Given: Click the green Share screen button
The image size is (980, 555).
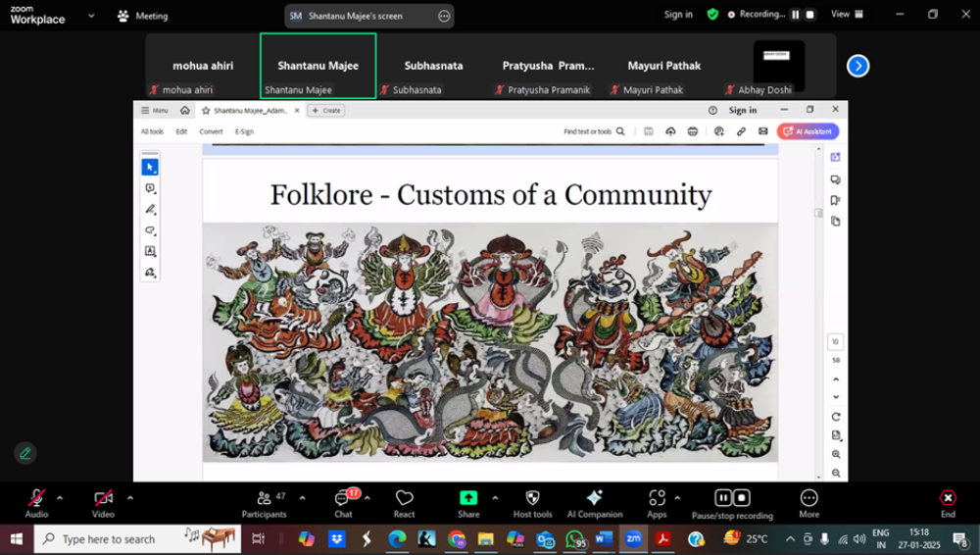Looking at the screenshot, I should click(x=468, y=504).
